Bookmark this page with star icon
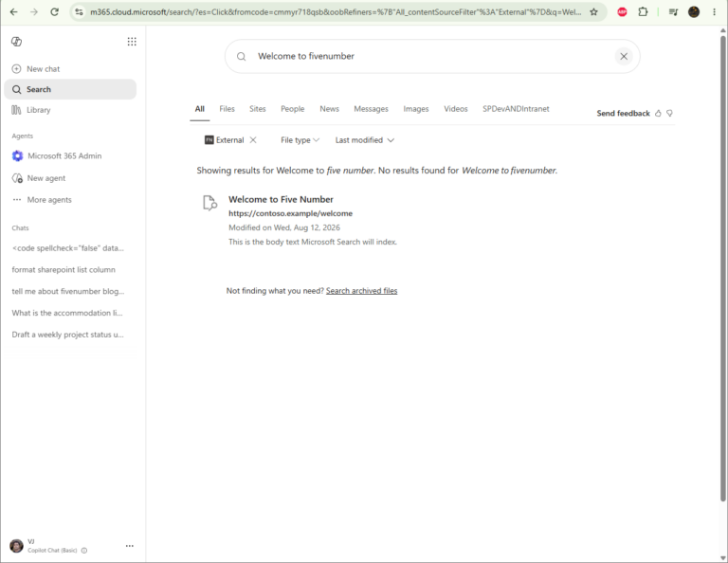Screen dimensions: 728x563 [593, 12]
